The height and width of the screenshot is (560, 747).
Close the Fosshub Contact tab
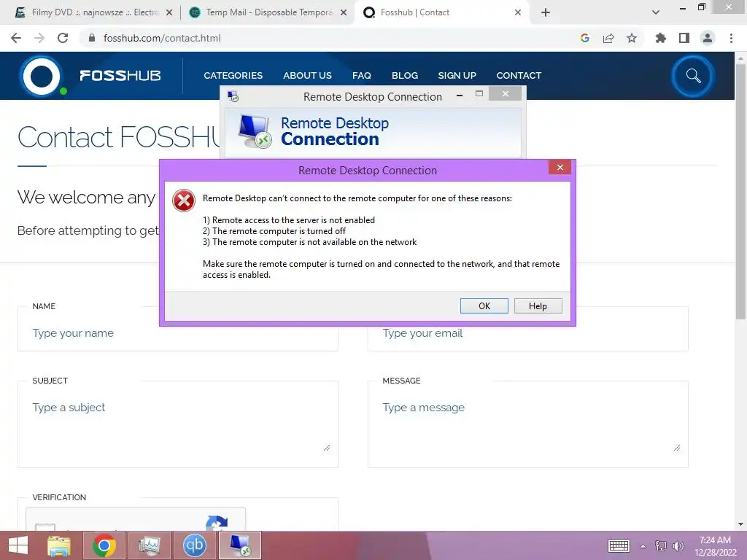pyautogui.click(x=518, y=13)
